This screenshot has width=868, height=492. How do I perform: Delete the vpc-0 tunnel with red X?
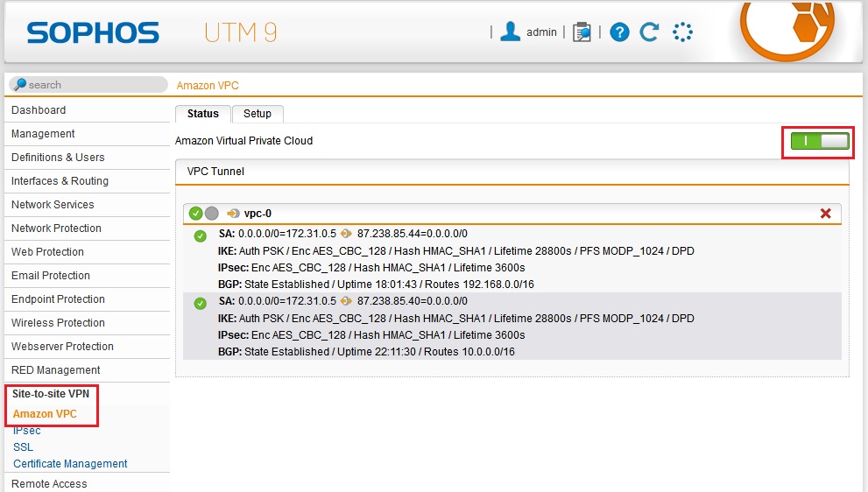[x=825, y=213]
